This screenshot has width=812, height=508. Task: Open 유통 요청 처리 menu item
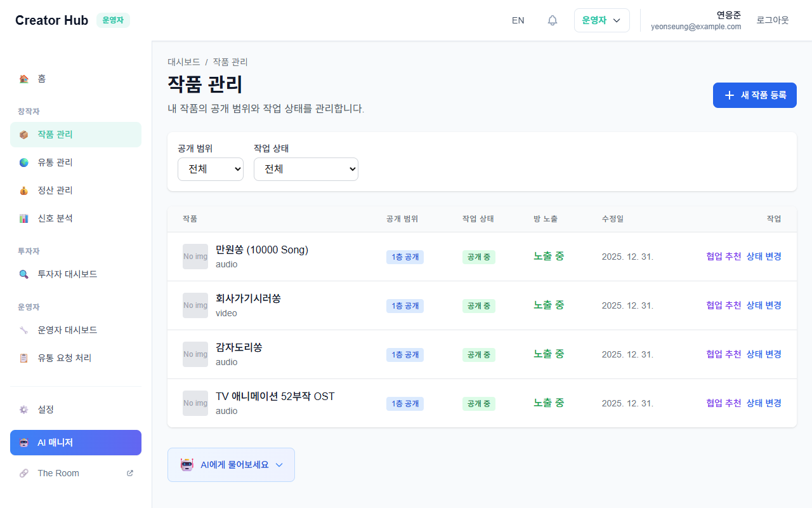[x=64, y=358]
